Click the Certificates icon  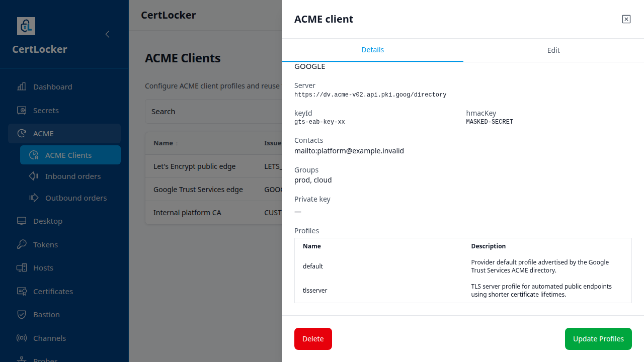click(x=22, y=291)
